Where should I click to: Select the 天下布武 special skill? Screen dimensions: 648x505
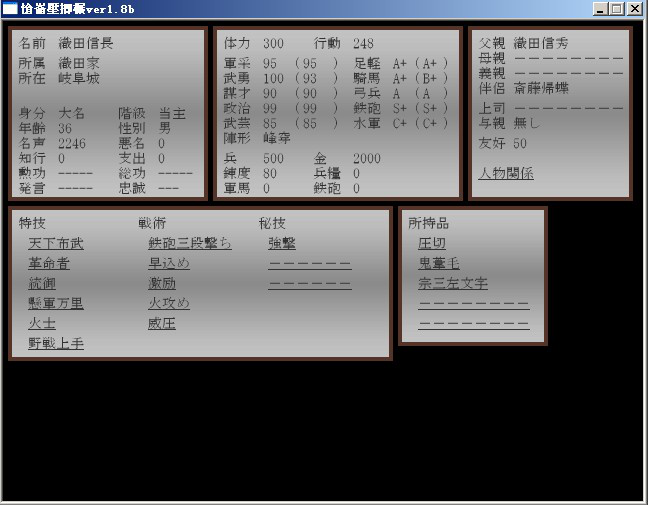(x=56, y=243)
